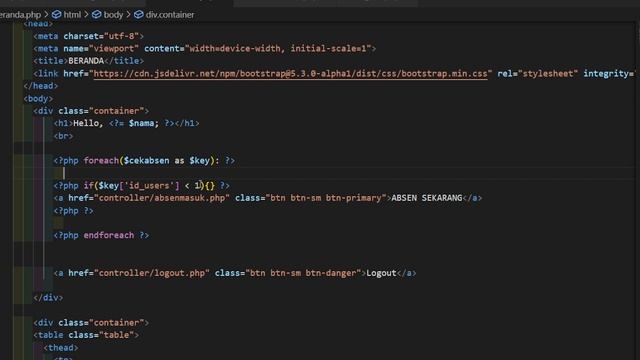Click the btn-primary class string

coord(326,198)
